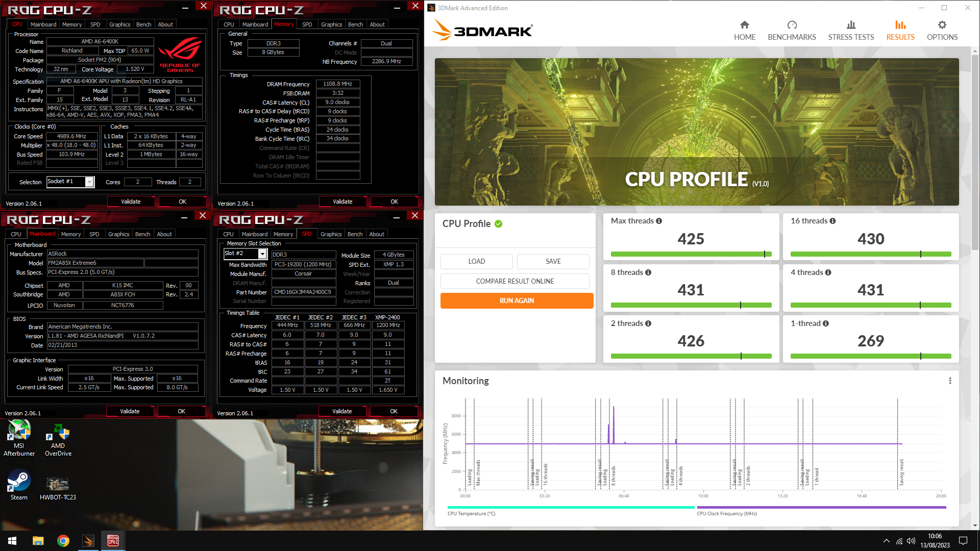Click OK in the SPD window

[x=394, y=411]
